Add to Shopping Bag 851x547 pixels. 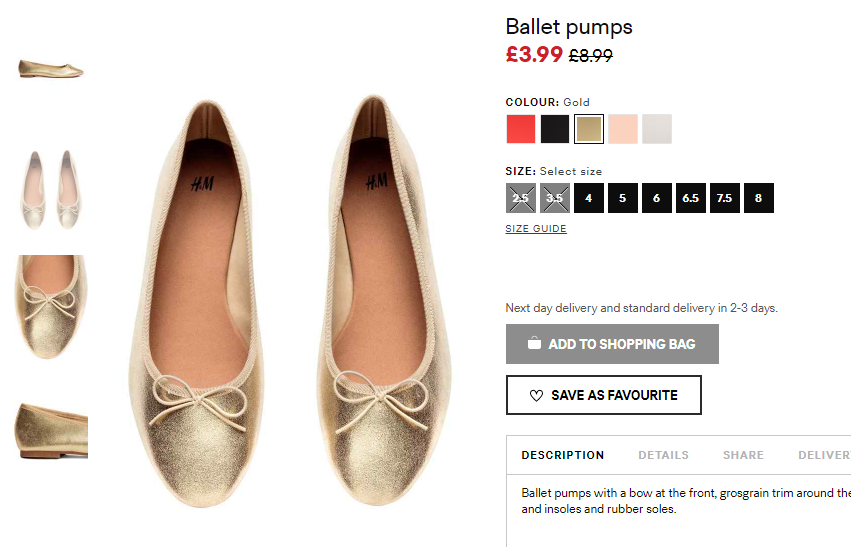(612, 344)
